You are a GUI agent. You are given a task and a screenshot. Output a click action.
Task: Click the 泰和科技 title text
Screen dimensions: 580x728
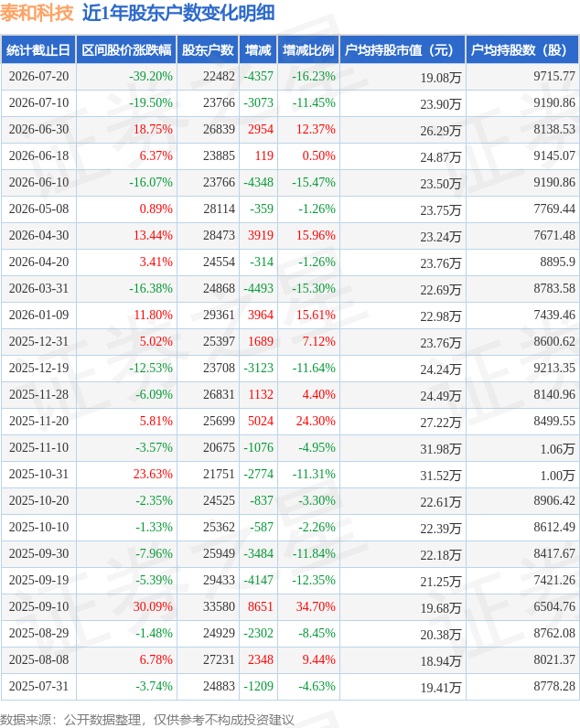pyautogui.click(x=38, y=13)
